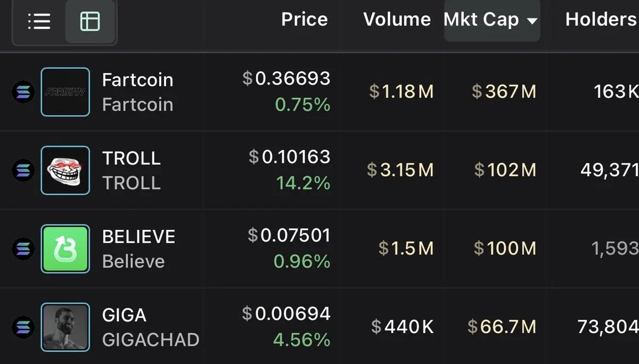This screenshot has height=364, width=639.
Task: Switch to table view icon
Action: [89, 22]
